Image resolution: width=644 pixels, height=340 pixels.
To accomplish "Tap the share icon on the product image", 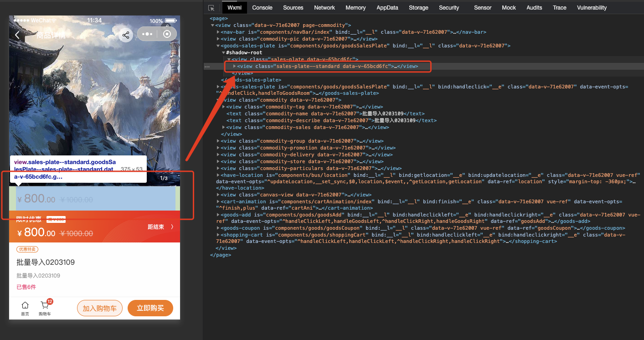I will pos(126,35).
